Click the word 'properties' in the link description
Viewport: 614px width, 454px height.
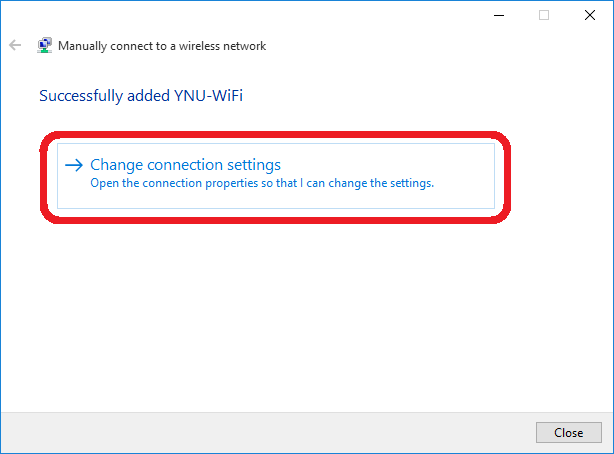(231, 183)
